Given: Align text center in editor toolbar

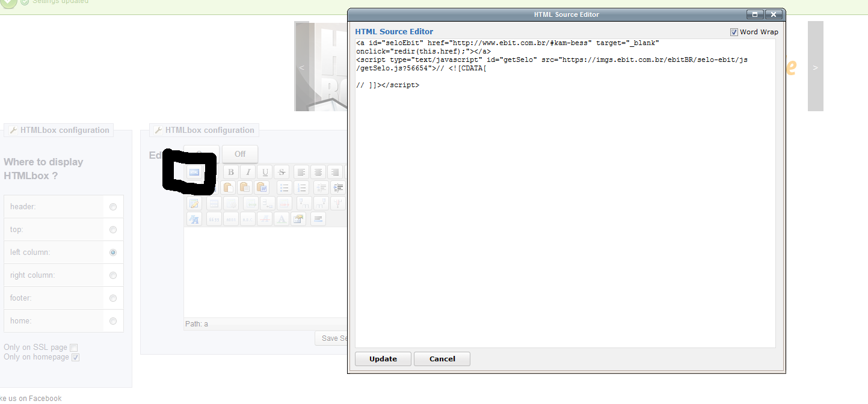Looking at the screenshot, I should 318,172.
